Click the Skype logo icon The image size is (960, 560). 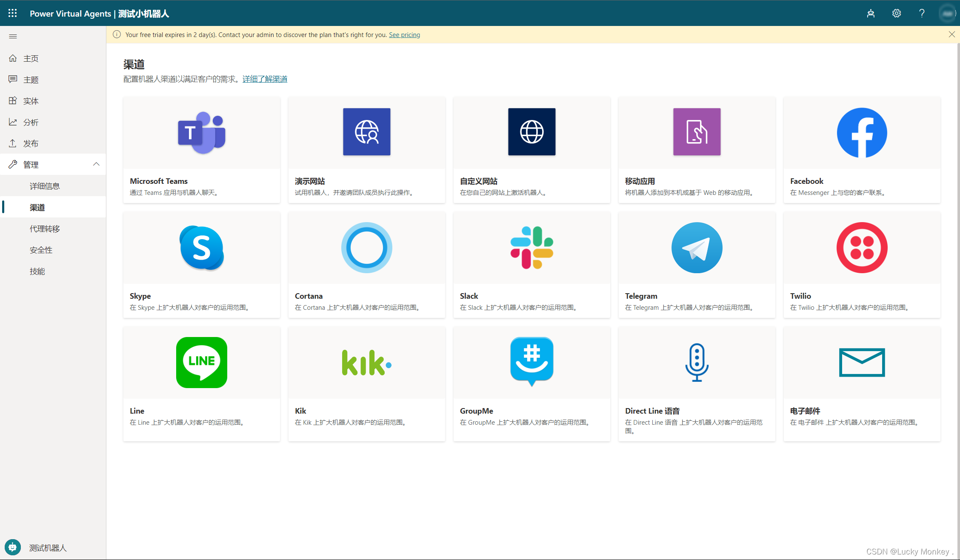point(202,248)
